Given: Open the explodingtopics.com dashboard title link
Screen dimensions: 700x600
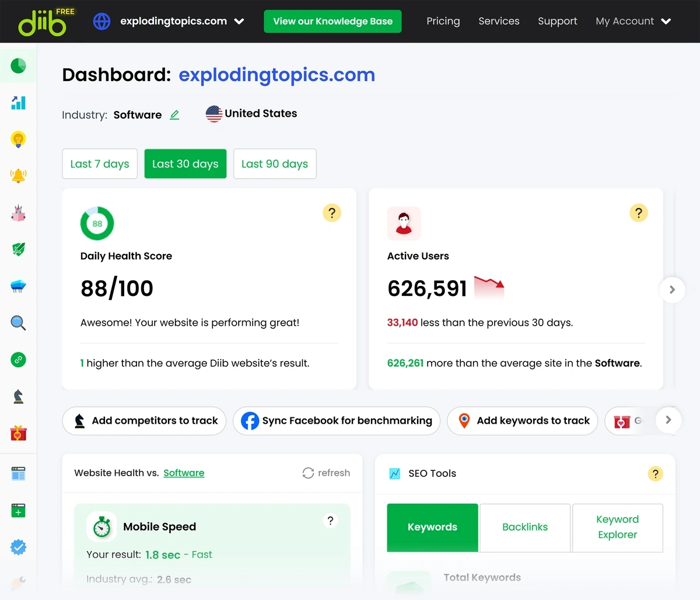Looking at the screenshot, I should pos(276,75).
